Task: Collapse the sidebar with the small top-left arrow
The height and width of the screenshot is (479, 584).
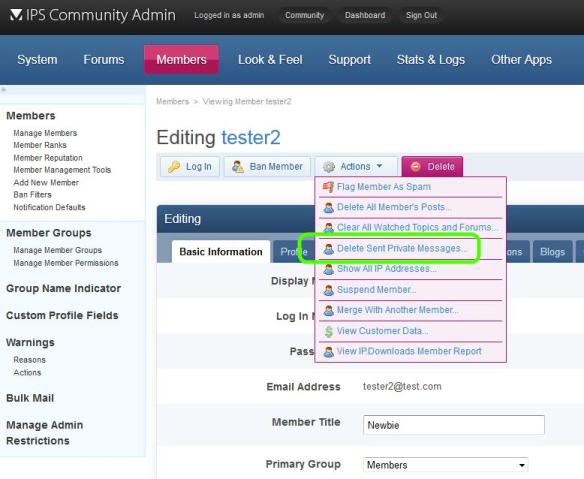Action: coord(3,90)
